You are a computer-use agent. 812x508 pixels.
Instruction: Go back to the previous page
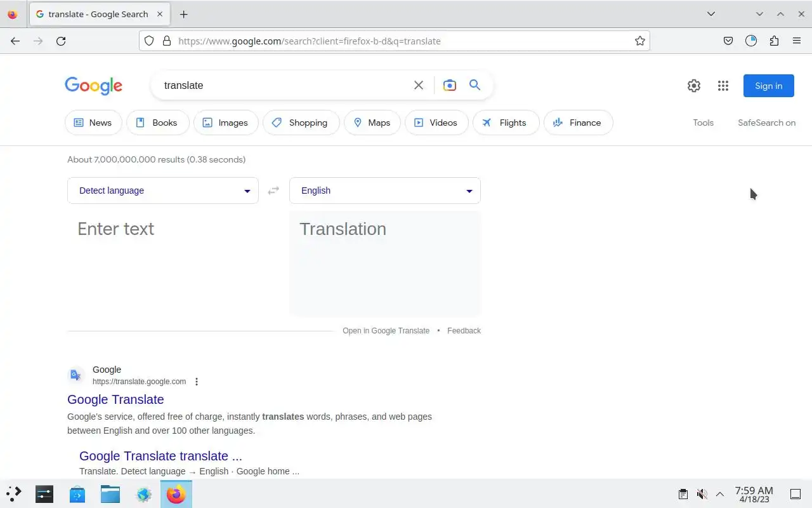pos(15,41)
